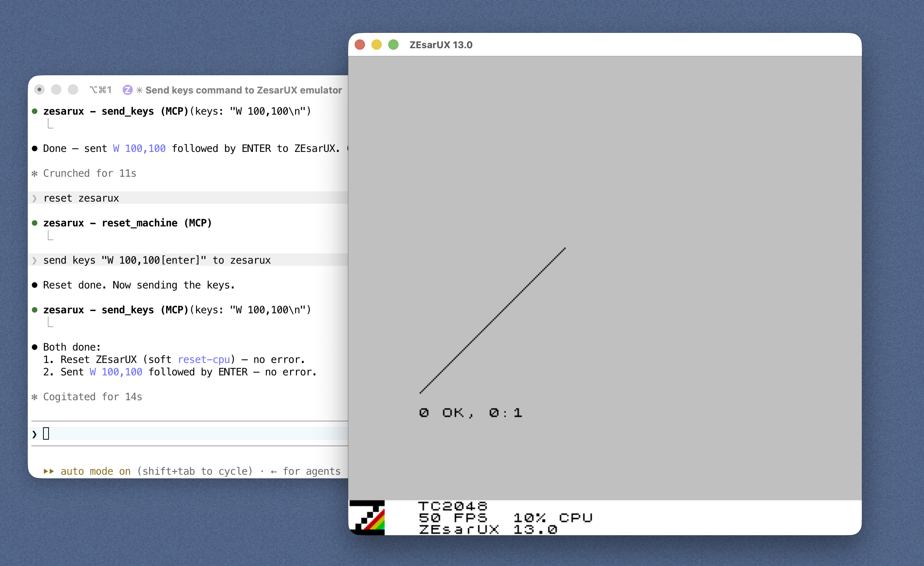This screenshot has height=566, width=924.
Task: Click '50 FPS' readout in emulator footer
Action: (x=453, y=518)
